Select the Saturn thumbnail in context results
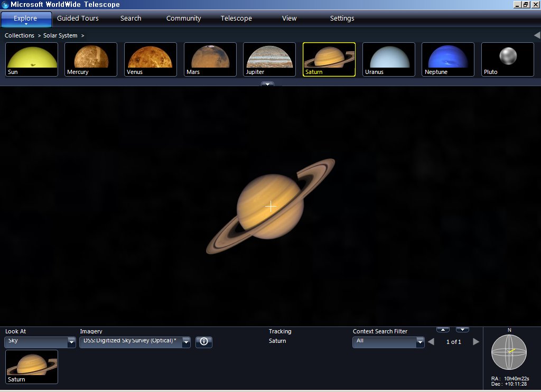Viewport: 541px width, 392px height. 32,367
